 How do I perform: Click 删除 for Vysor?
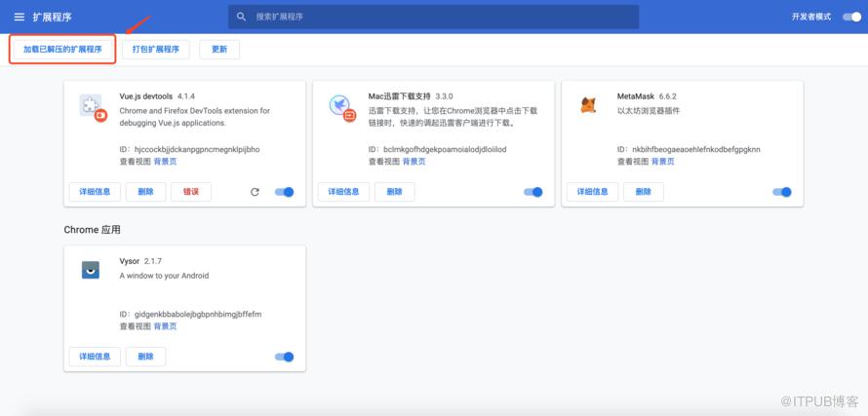tap(145, 357)
